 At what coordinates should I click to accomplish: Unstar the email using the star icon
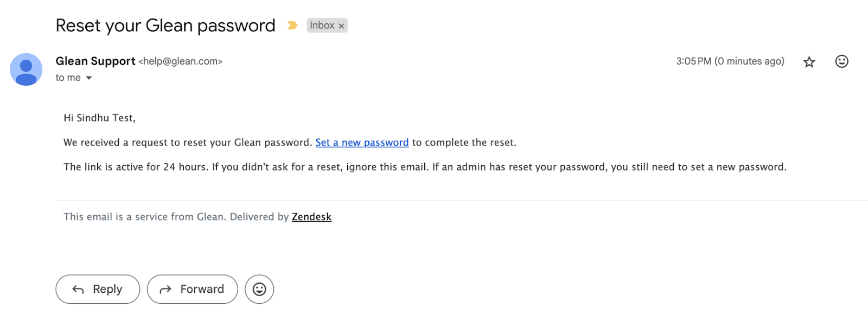click(x=809, y=61)
